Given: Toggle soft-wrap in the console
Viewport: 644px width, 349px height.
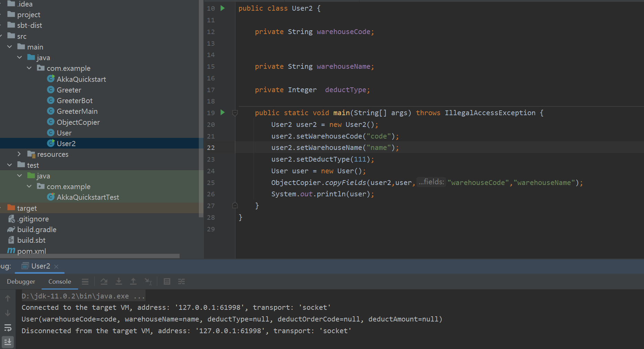Looking at the screenshot, I should click(8, 328).
